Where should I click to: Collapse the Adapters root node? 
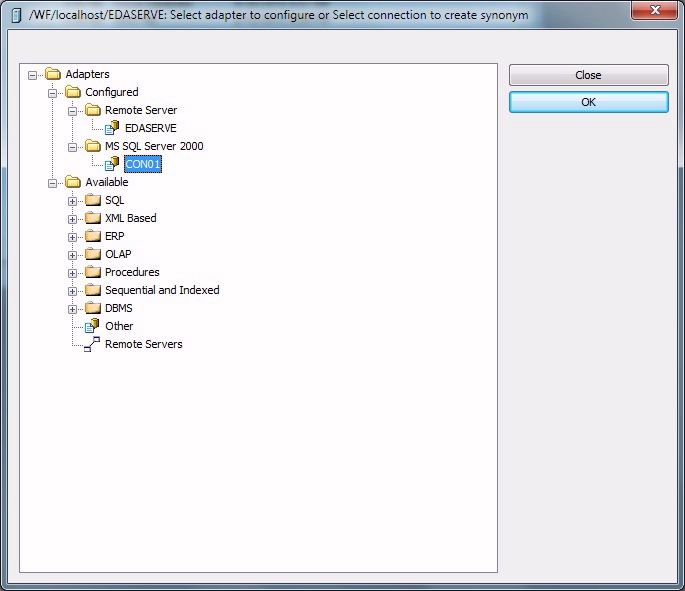pos(32,76)
